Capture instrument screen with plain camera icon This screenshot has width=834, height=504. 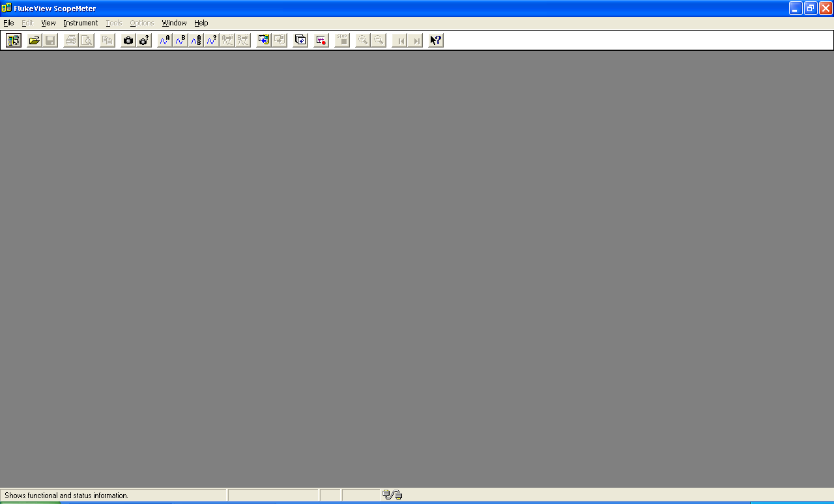coord(128,40)
